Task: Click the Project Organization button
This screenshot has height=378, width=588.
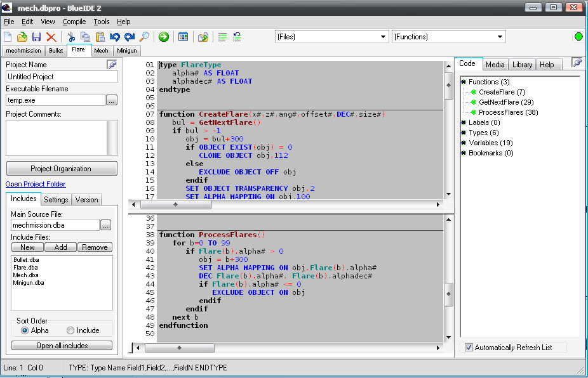Action: (x=62, y=169)
